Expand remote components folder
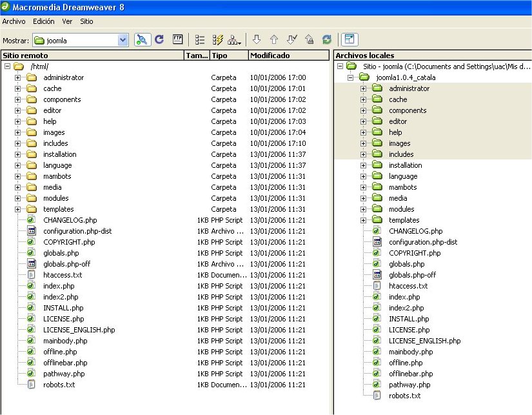The width and height of the screenshot is (532, 415). point(17,99)
